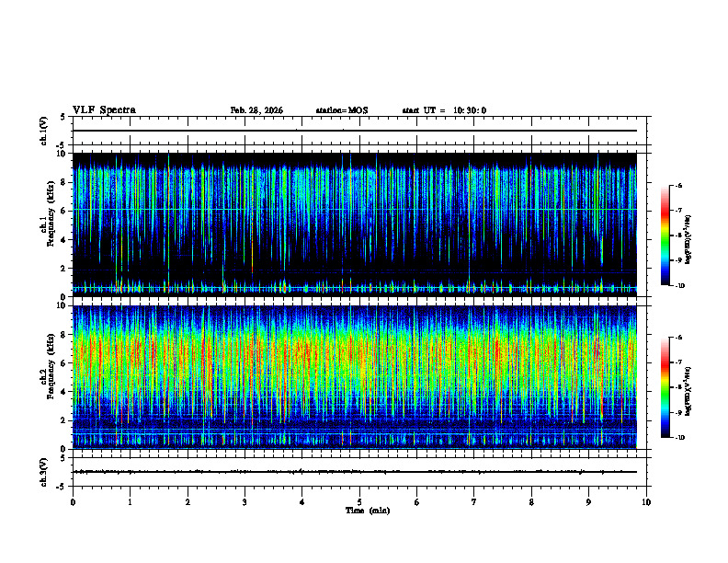This screenshot has width=728, height=563.
Task: Click time axis tick label "2"
Action: click(188, 502)
